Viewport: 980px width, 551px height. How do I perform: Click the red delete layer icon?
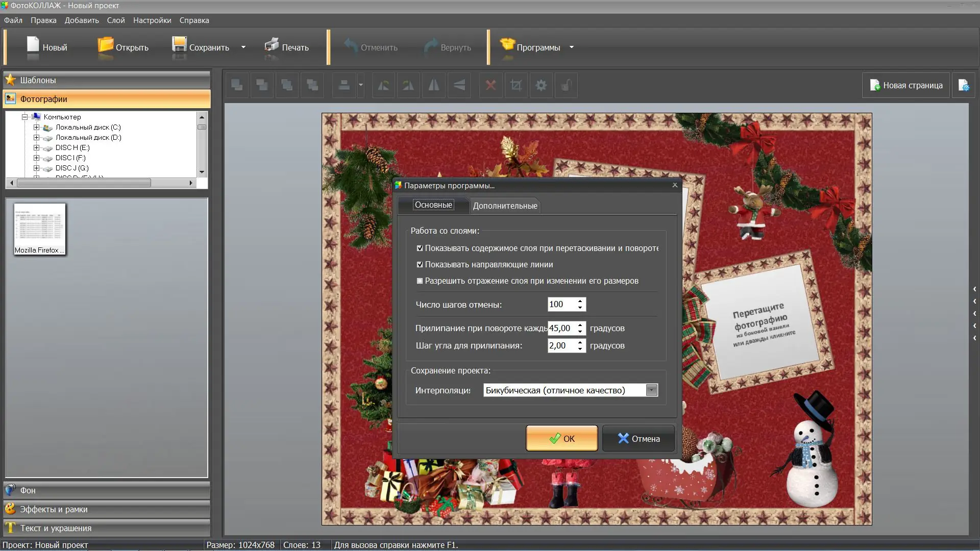(x=491, y=85)
